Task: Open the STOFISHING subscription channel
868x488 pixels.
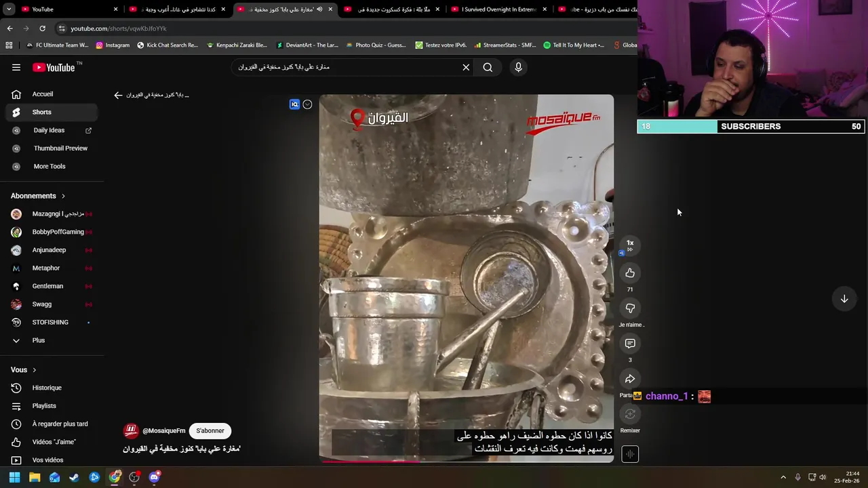Action: 52,322
